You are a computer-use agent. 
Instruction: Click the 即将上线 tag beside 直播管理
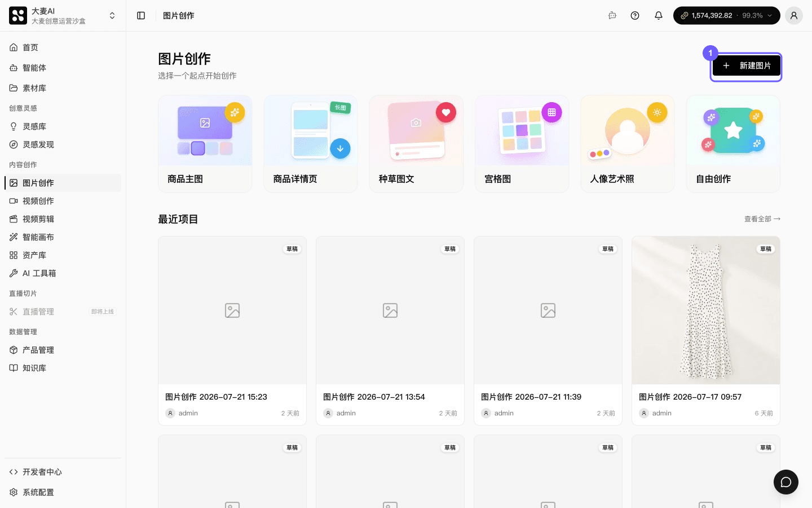click(x=103, y=312)
